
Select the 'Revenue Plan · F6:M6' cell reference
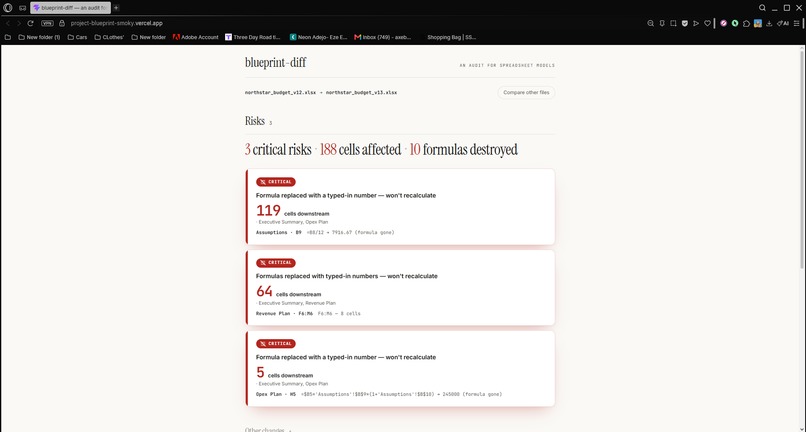pyautogui.click(x=284, y=313)
